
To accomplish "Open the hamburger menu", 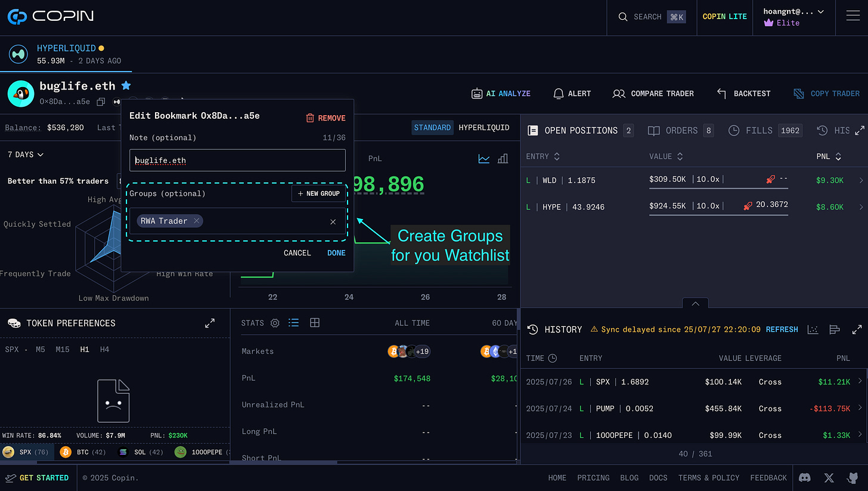I will 852,16.
